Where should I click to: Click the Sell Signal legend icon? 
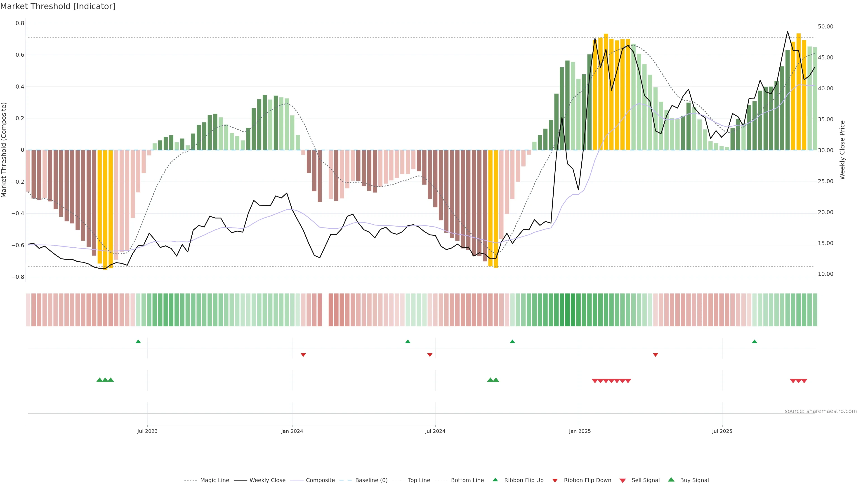[x=622, y=481]
